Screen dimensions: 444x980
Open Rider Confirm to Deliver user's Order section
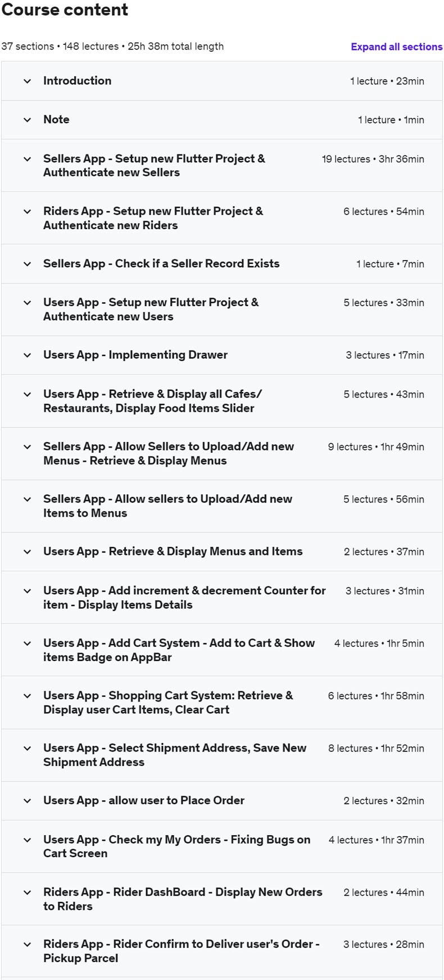point(181,951)
